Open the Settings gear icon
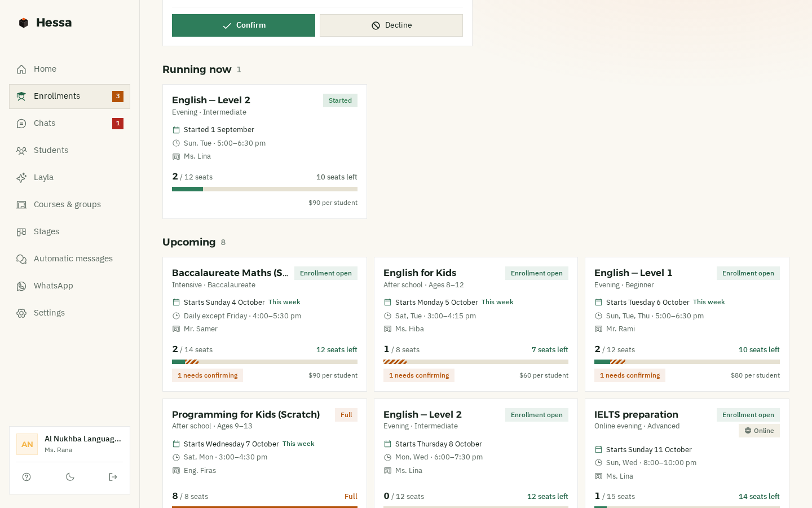The image size is (812, 508). pos(21,313)
